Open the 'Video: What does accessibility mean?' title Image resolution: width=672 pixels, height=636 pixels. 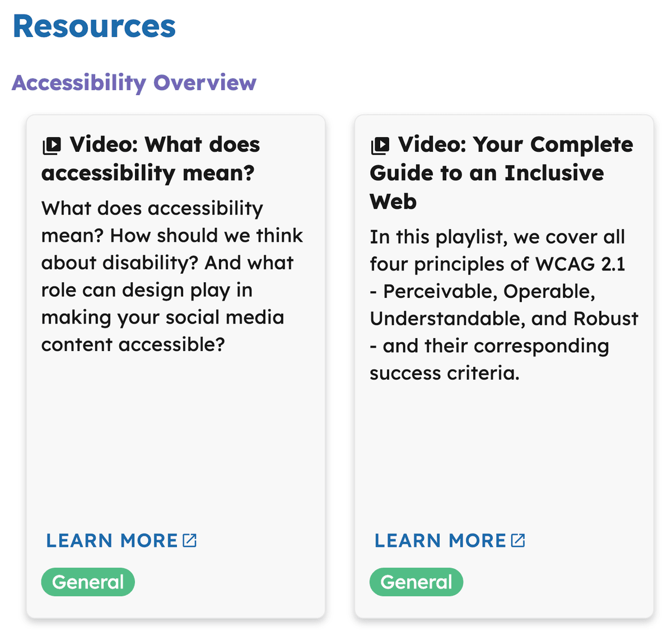tap(150, 158)
